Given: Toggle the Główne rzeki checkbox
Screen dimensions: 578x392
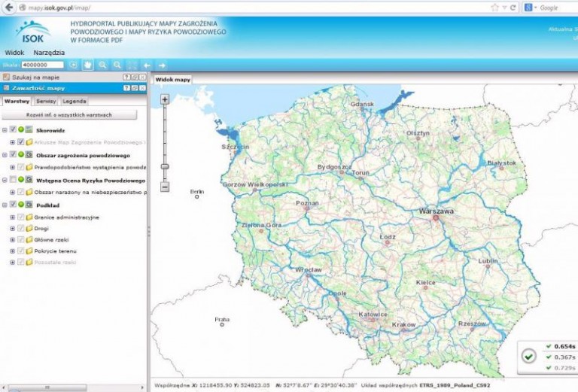Looking at the screenshot, I should coord(21,240).
